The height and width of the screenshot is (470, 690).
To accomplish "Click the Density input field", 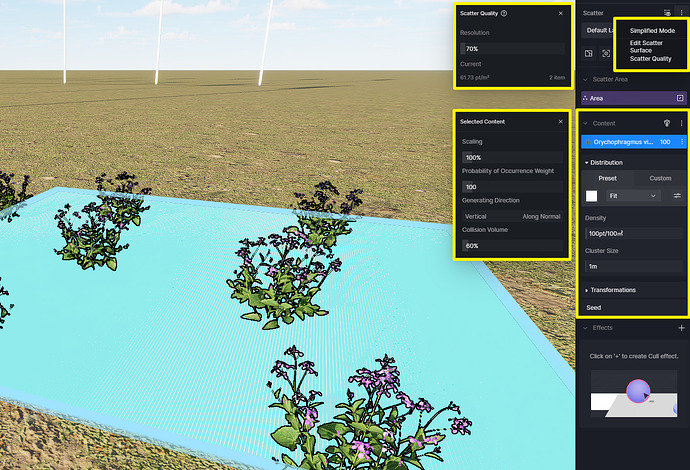I will [633, 233].
